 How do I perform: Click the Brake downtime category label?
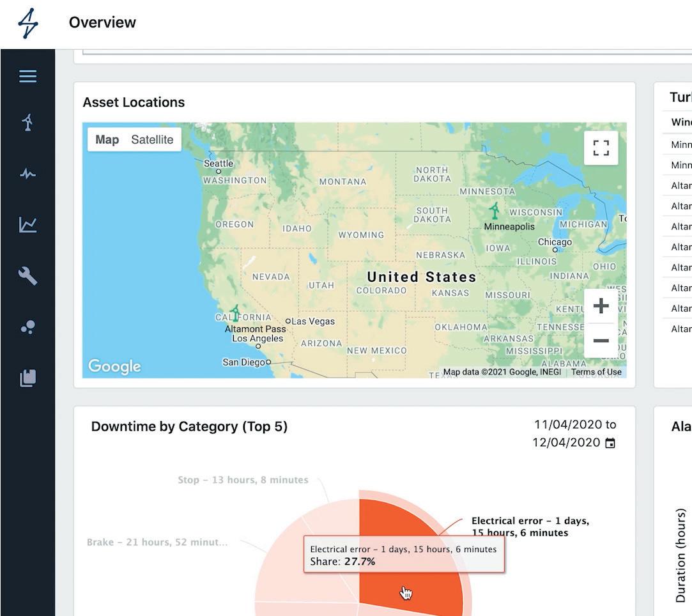tap(157, 543)
